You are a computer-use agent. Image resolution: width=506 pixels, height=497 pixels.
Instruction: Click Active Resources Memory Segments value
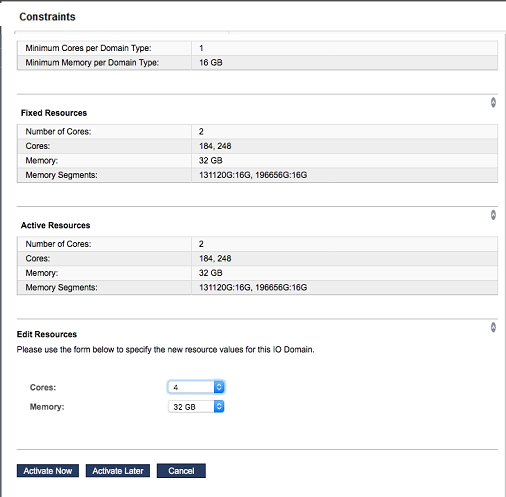point(253,287)
